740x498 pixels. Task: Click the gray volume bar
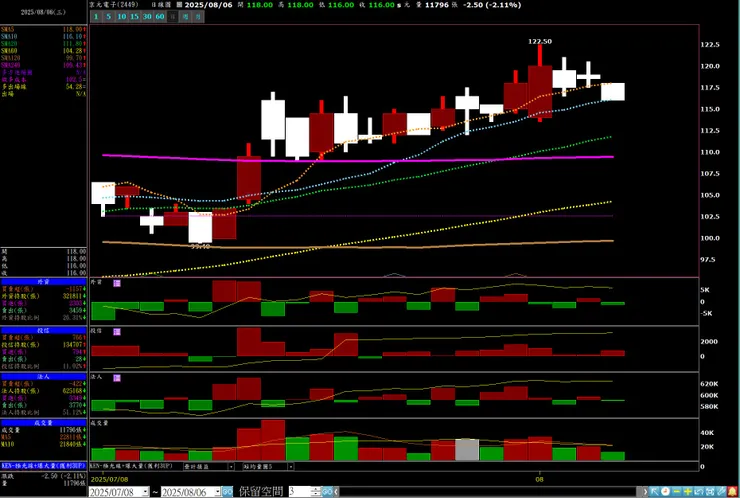(467, 449)
